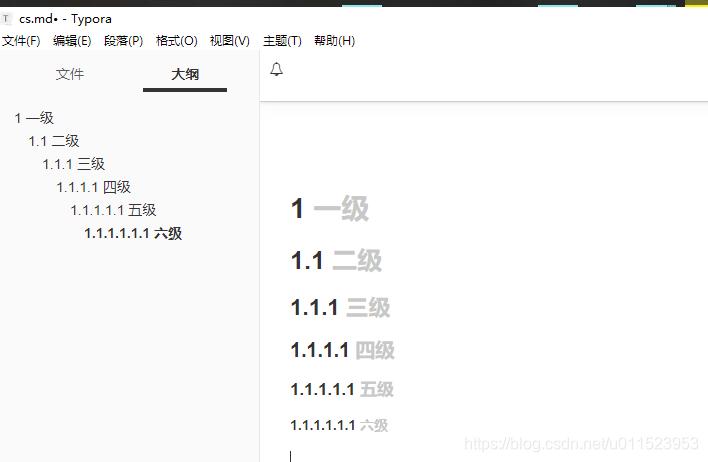Viewport: 708px width, 462px height.
Task: Open the 编辑(E) menu
Action: click(x=72, y=41)
